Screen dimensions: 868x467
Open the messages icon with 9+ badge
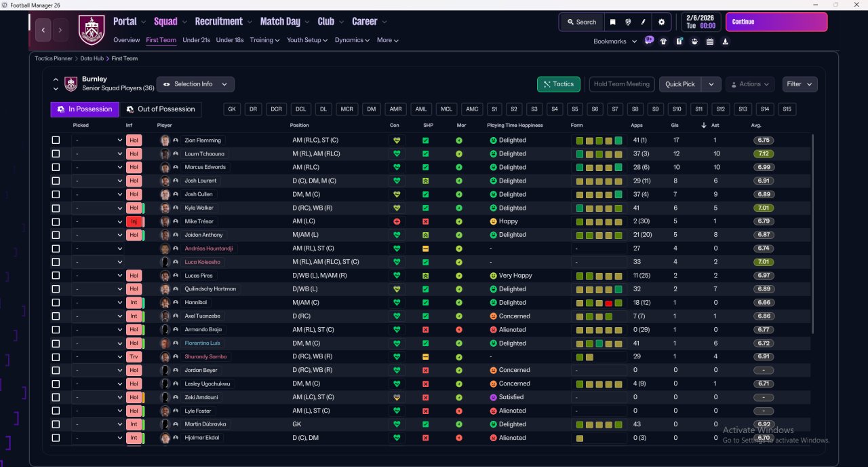pyautogui.click(x=649, y=41)
